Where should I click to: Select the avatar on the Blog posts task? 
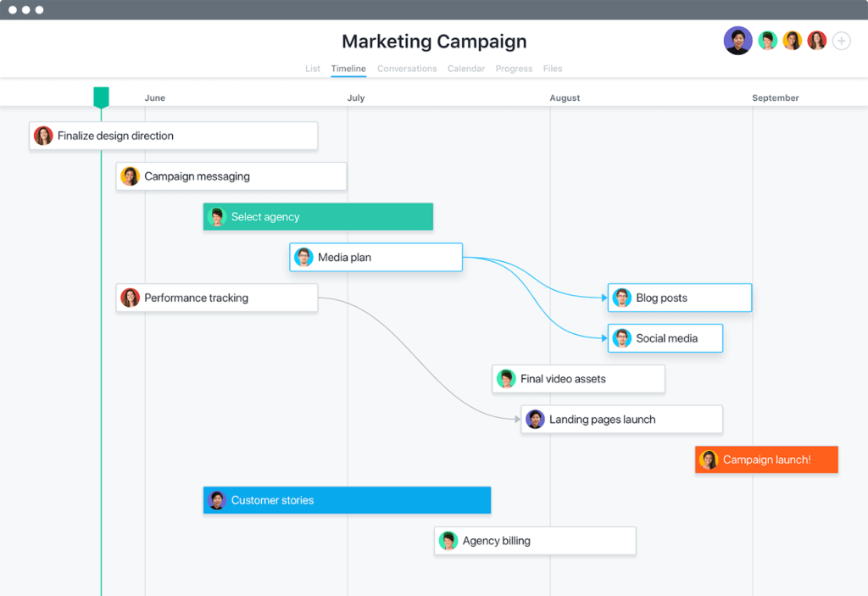(621, 298)
